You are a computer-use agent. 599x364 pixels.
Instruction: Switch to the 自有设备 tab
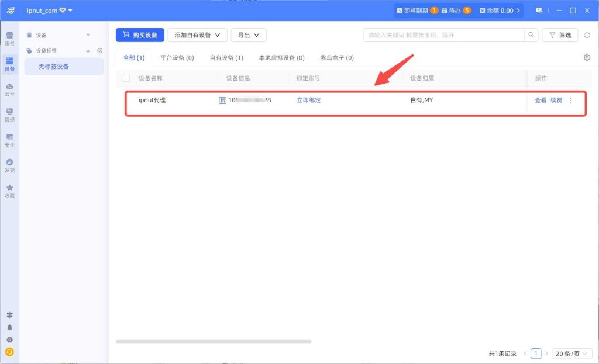click(226, 58)
